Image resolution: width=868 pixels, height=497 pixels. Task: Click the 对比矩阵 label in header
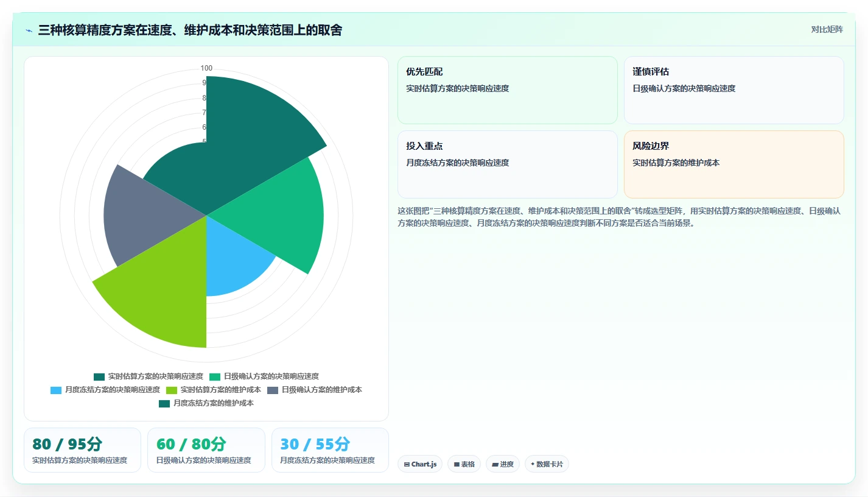(x=827, y=30)
